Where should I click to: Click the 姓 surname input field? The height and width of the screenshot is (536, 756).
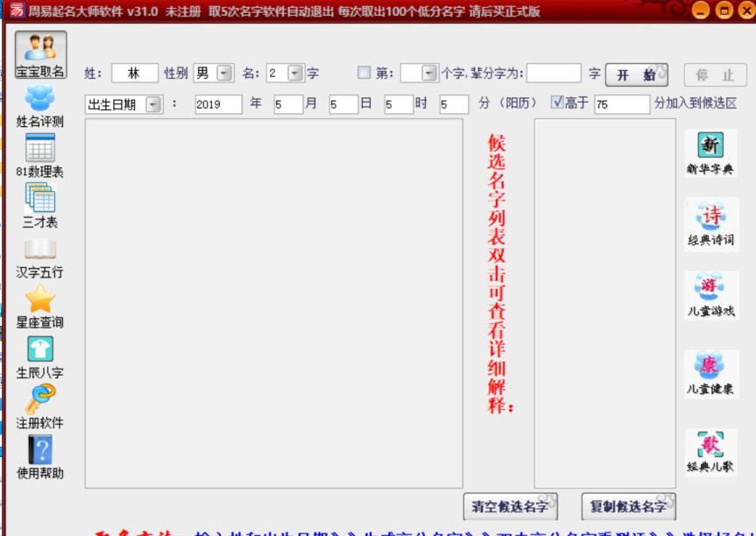click(135, 74)
